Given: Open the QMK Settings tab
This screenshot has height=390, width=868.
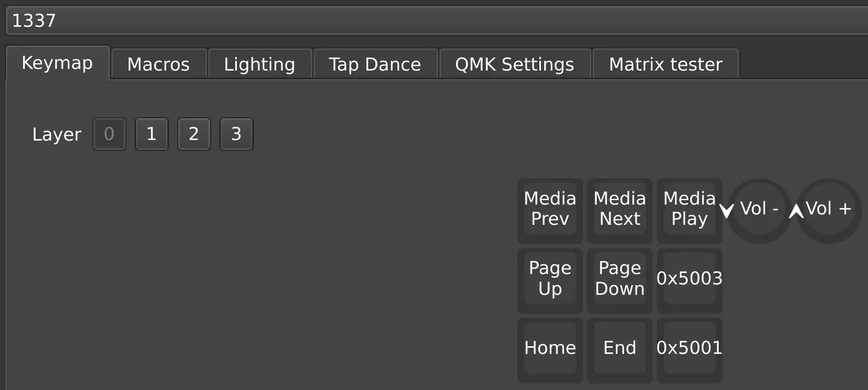Looking at the screenshot, I should 515,65.
